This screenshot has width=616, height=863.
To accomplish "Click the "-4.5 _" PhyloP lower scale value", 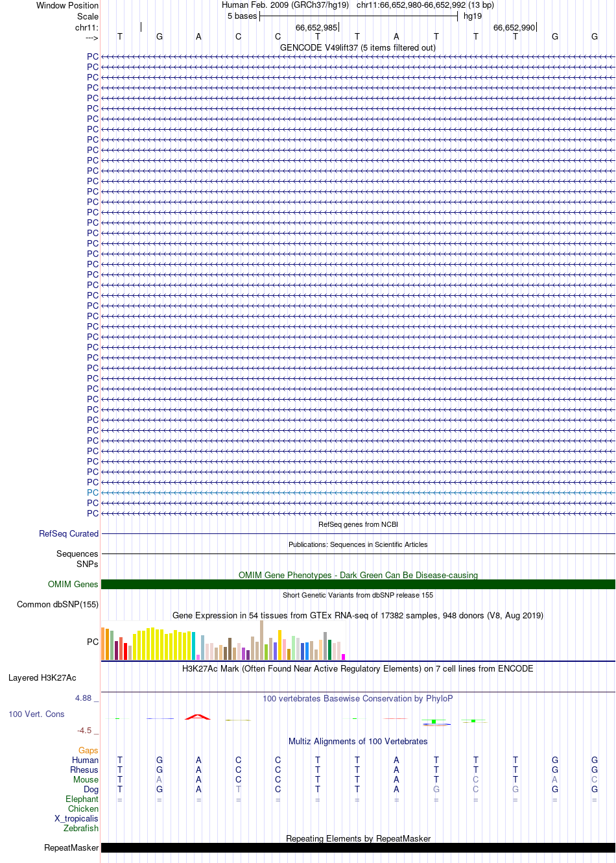I will coord(88,730).
